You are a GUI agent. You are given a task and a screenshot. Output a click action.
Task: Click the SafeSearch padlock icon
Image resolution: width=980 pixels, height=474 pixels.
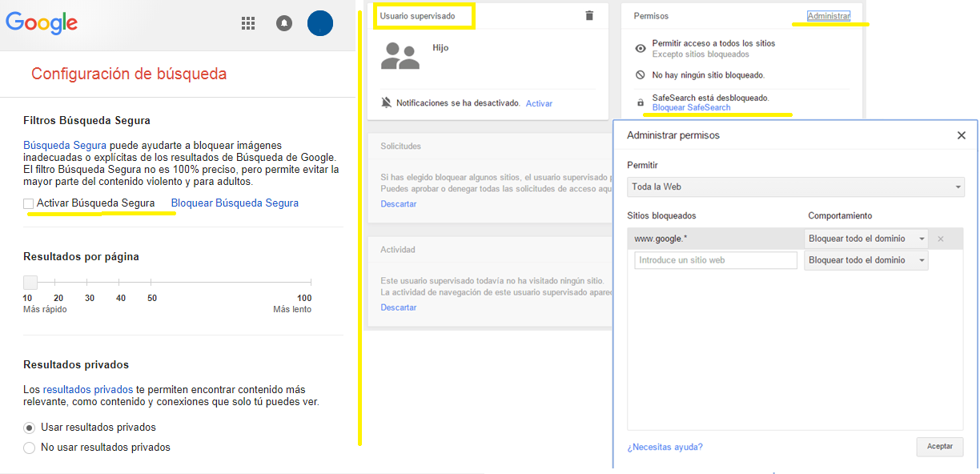[640, 102]
